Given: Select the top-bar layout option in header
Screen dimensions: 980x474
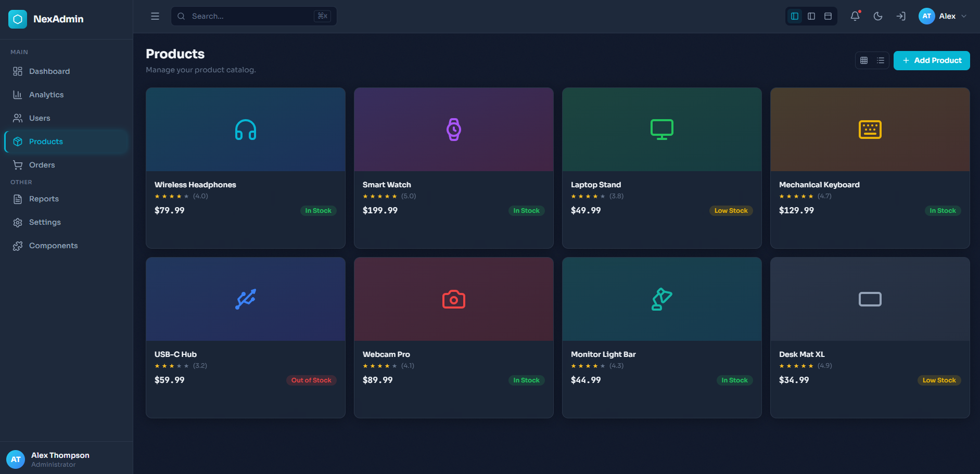Looking at the screenshot, I should [x=828, y=16].
